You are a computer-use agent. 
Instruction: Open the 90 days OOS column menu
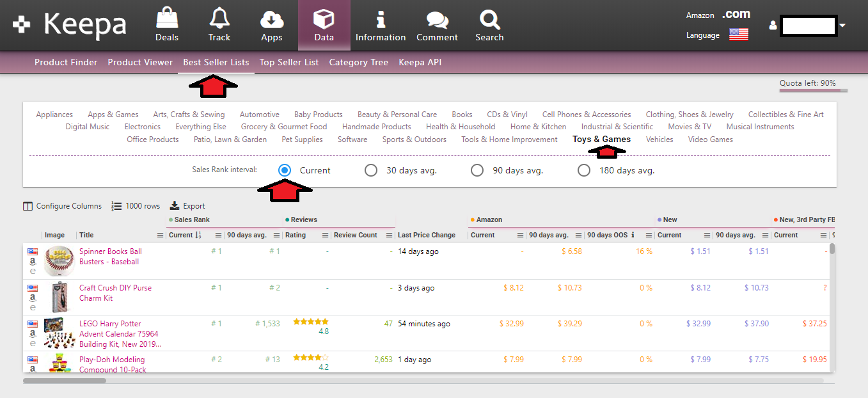tap(649, 235)
